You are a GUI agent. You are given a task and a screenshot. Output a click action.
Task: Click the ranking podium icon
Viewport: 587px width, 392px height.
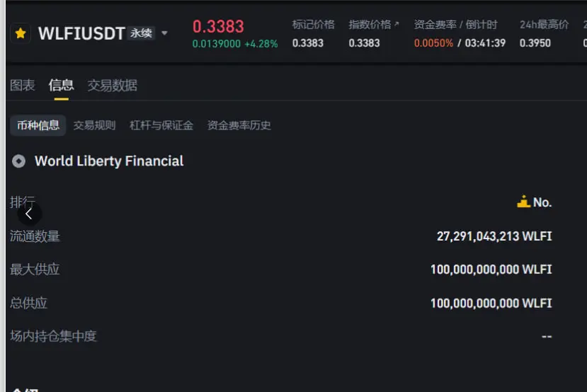(x=523, y=202)
